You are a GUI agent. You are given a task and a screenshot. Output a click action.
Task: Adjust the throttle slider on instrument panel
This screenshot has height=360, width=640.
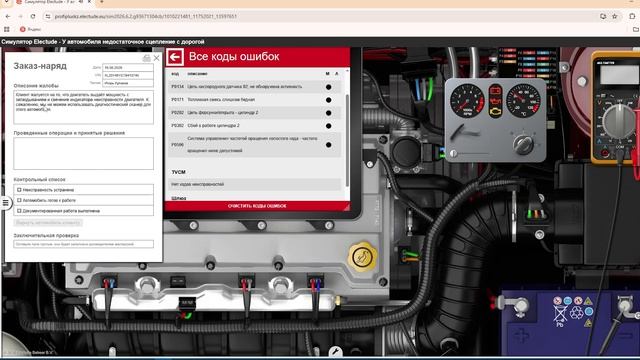(453, 153)
